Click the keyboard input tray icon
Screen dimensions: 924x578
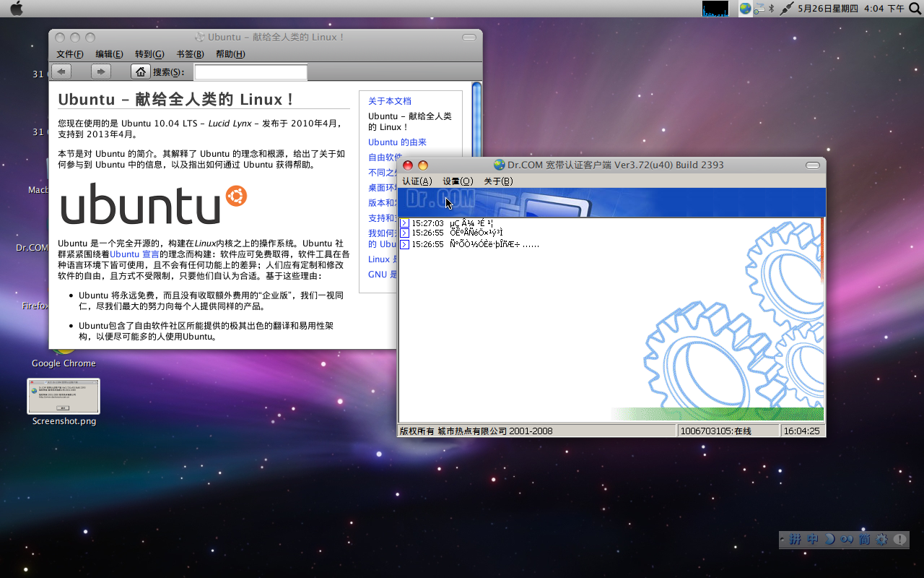pos(759,9)
